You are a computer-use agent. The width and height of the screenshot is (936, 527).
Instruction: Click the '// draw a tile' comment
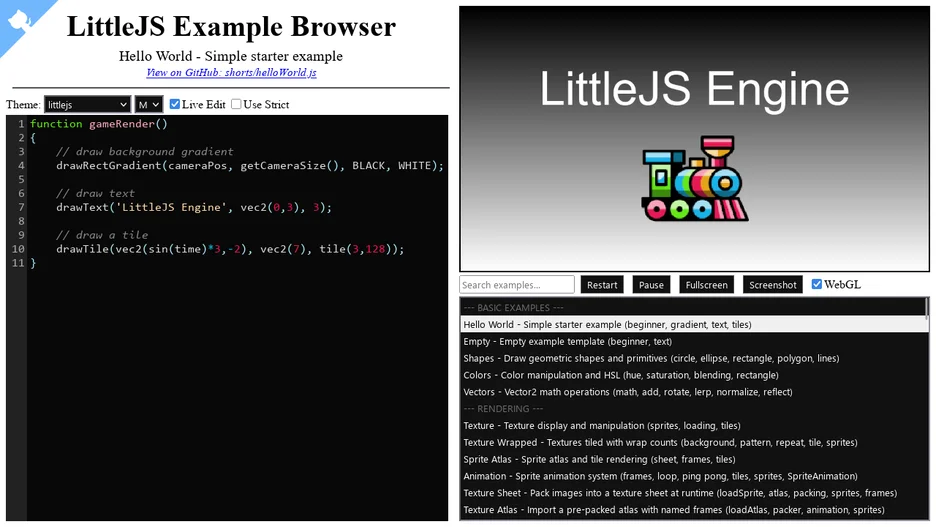(x=102, y=235)
